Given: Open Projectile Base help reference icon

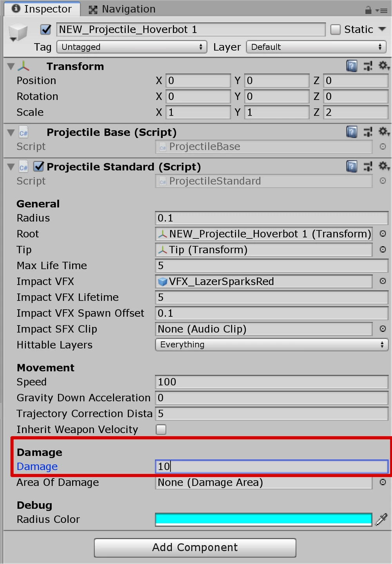Looking at the screenshot, I should point(352,132).
